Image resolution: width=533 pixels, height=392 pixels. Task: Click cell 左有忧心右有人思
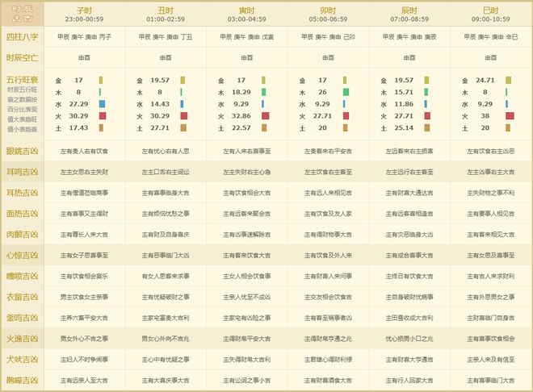tap(166, 151)
